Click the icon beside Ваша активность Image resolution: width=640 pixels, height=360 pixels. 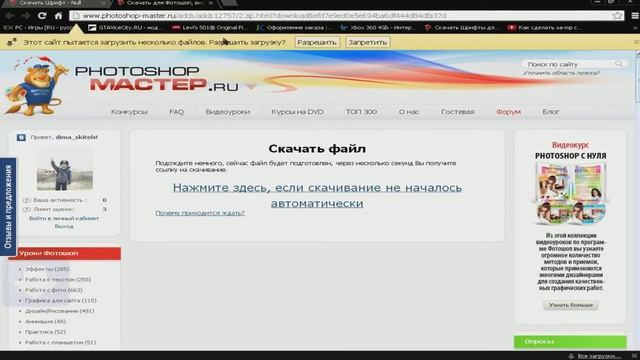click(x=27, y=200)
